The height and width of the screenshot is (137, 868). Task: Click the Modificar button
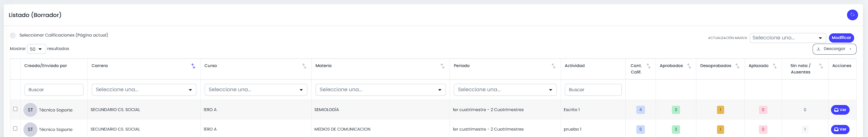tap(841, 38)
